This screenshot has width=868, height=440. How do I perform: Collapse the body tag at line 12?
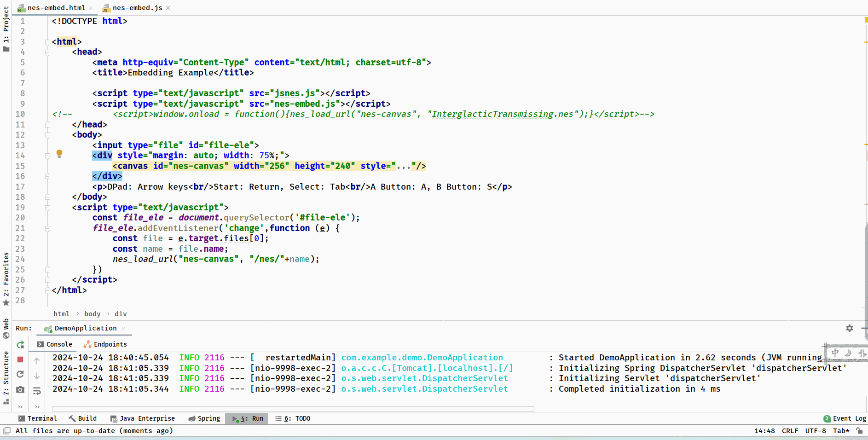pos(47,135)
